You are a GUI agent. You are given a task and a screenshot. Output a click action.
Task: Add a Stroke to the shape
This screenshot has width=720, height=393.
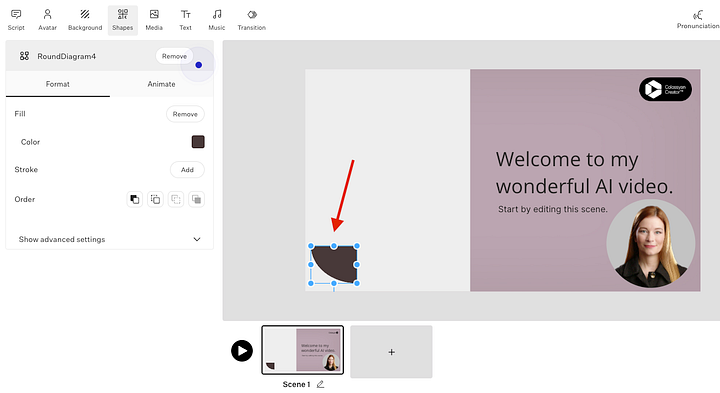(x=187, y=169)
